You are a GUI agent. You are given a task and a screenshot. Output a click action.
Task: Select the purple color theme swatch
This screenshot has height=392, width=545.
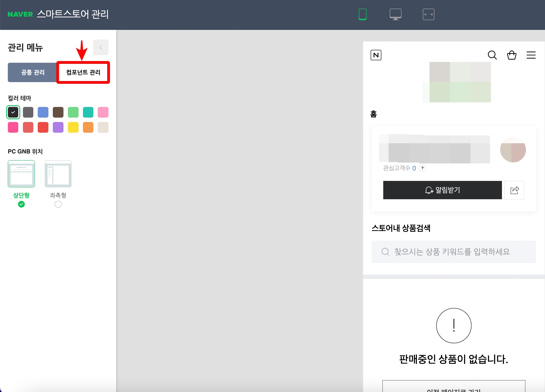click(58, 127)
